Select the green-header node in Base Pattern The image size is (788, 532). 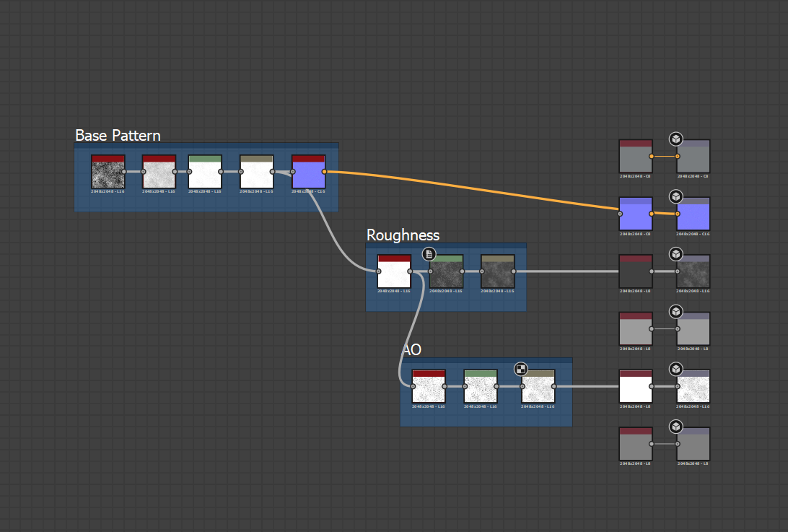pyautogui.click(x=205, y=172)
